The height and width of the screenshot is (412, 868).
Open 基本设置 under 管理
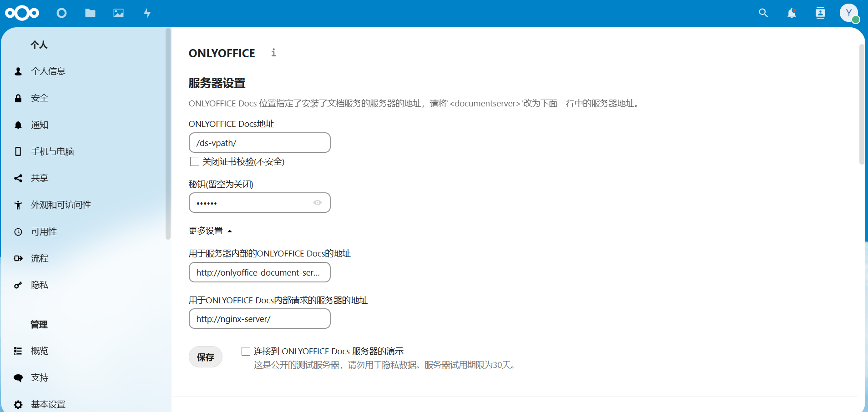[48, 404]
